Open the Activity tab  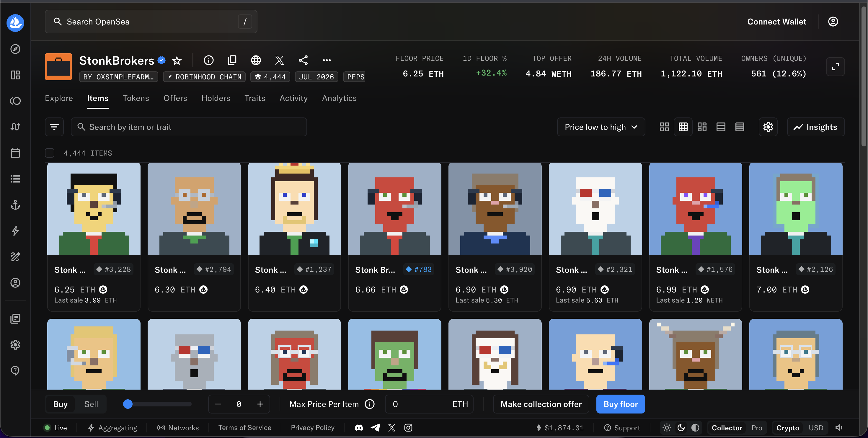[293, 98]
